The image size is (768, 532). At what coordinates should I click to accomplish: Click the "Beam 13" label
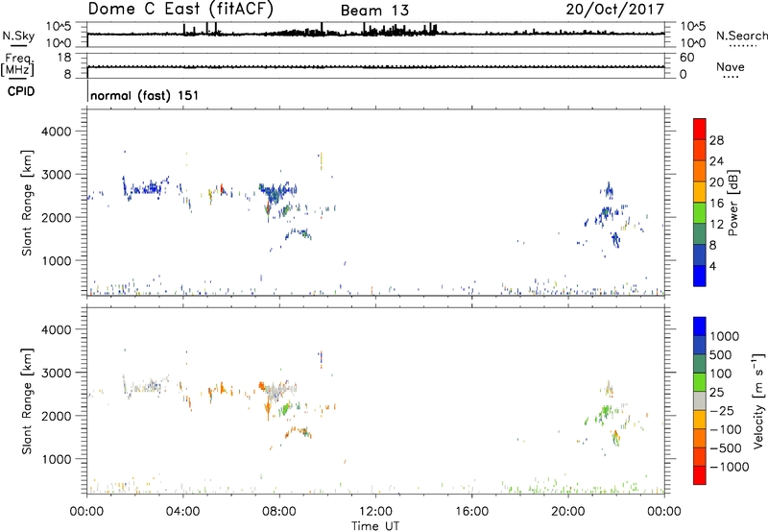pos(374,11)
